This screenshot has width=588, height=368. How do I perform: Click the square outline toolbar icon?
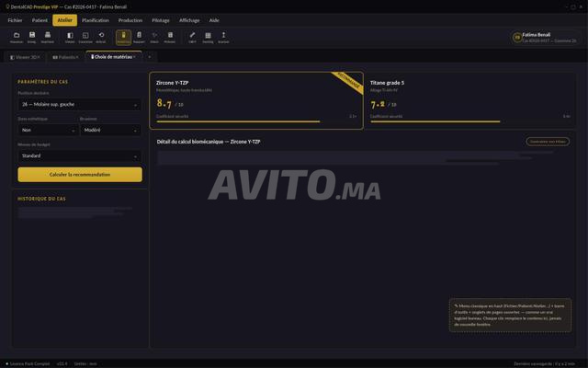tap(85, 37)
